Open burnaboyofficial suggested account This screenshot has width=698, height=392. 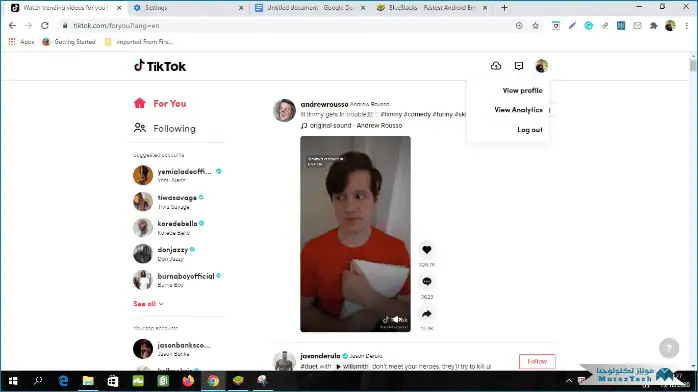coord(177,280)
